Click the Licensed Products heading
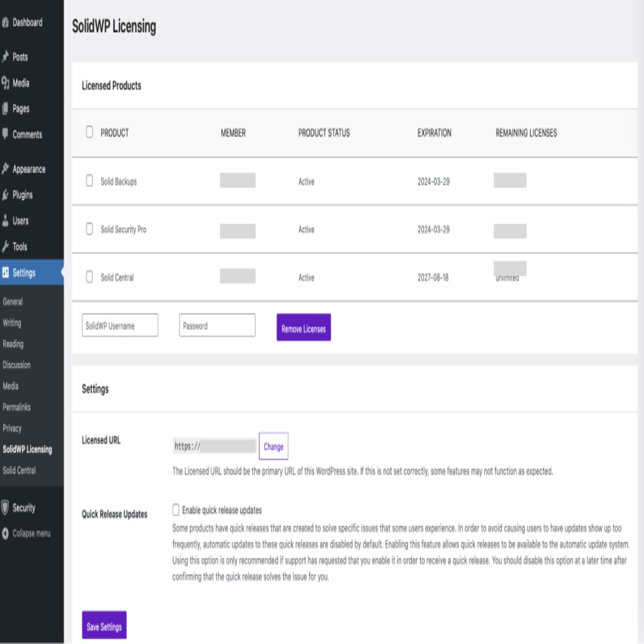644x644 pixels. (x=111, y=86)
